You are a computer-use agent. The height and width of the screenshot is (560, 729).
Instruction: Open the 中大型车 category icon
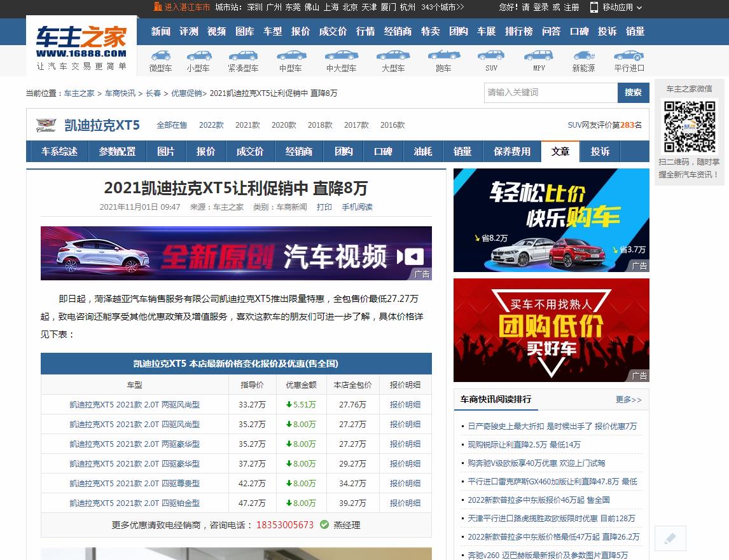coord(341,56)
